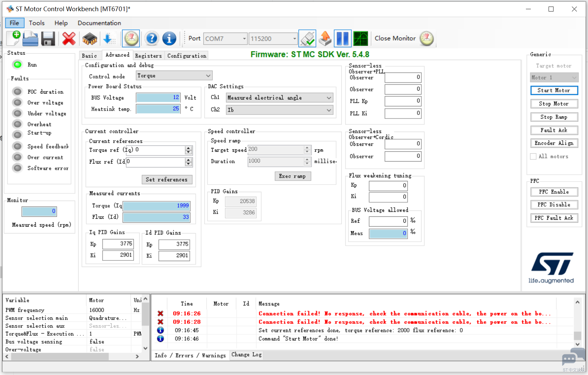Click the Over voltage fault indicator
Image resolution: width=588 pixels, height=375 pixels.
17,102
